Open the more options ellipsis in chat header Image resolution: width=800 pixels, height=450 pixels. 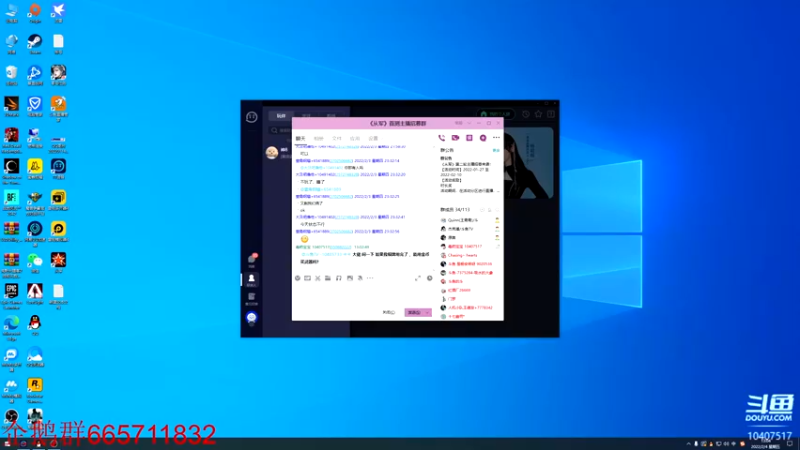pos(496,138)
